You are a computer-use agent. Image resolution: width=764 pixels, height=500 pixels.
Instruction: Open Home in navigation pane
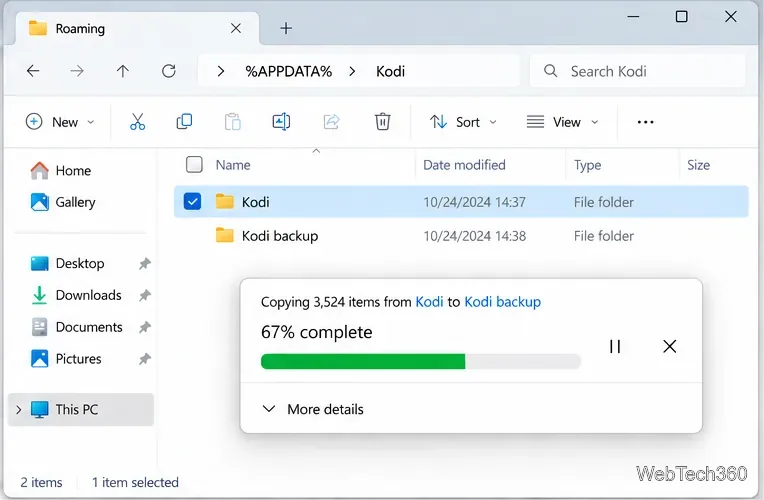point(61,171)
